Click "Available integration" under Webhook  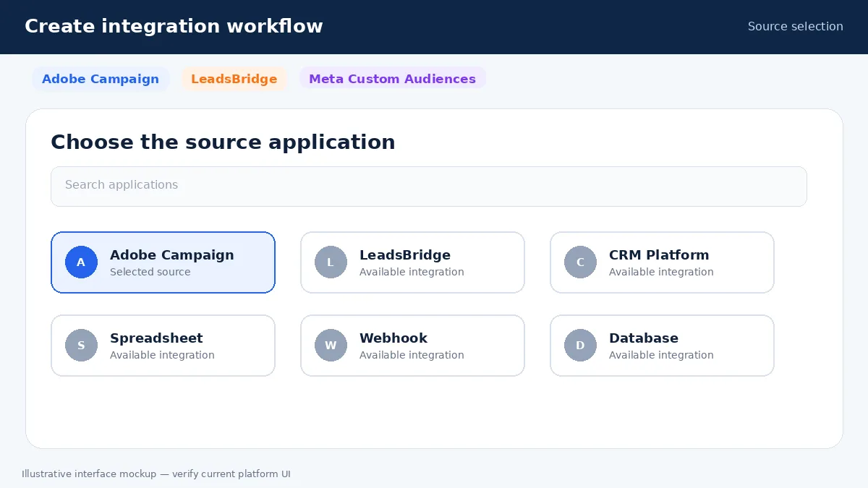click(x=412, y=356)
